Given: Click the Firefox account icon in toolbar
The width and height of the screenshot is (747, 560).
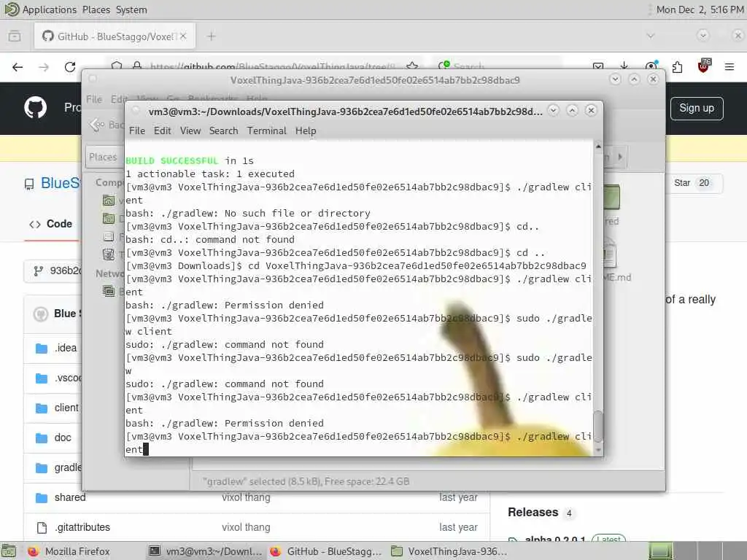Looking at the screenshot, I should tap(651, 66).
